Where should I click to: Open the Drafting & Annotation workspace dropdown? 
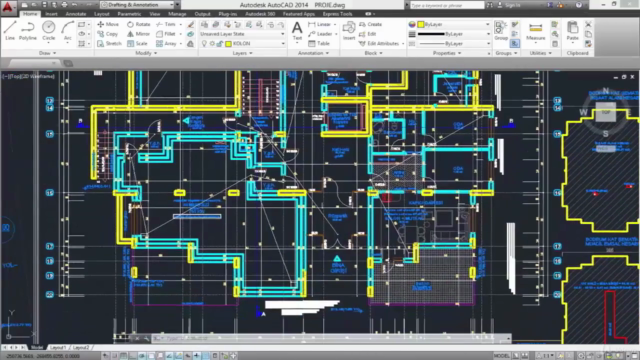(x=137, y=5)
